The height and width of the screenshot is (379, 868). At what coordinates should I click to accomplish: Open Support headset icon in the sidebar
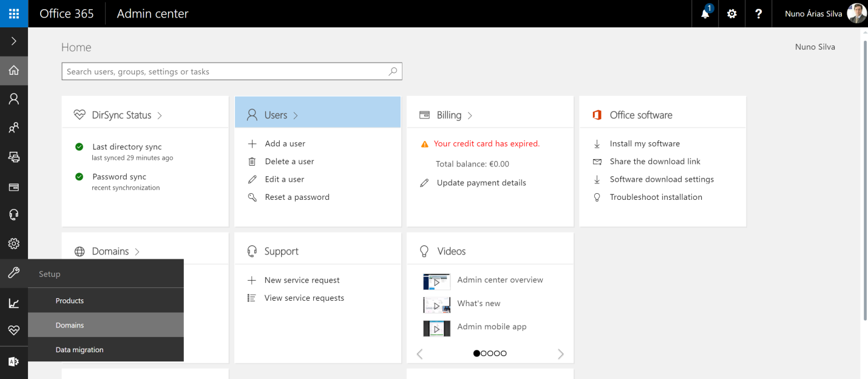click(x=14, y=215)
